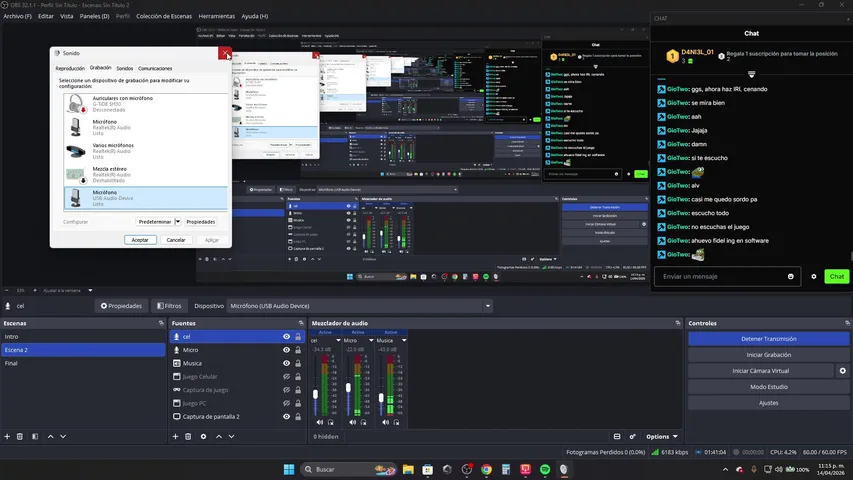Open the mixer Options dropdown
853x480 pixels.
coord(662,436)
